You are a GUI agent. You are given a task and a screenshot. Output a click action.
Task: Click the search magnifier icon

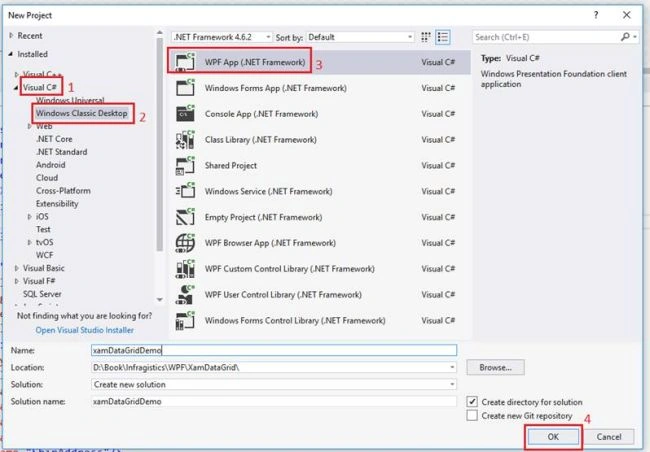(625, 37)
